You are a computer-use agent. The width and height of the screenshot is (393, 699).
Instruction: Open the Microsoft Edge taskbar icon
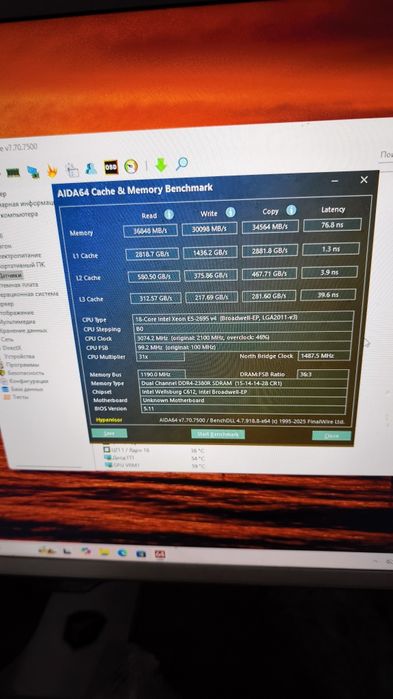(122, 553)
